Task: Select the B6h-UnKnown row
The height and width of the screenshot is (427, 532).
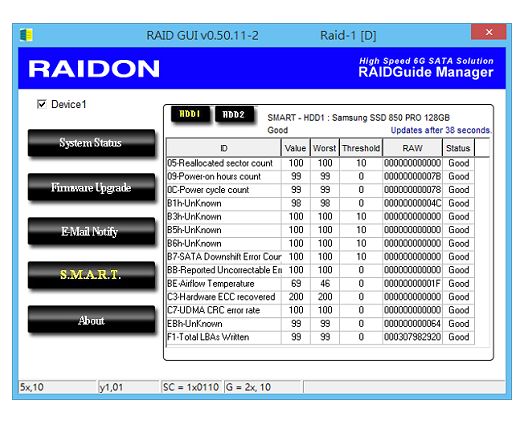Action: point(320,243)
